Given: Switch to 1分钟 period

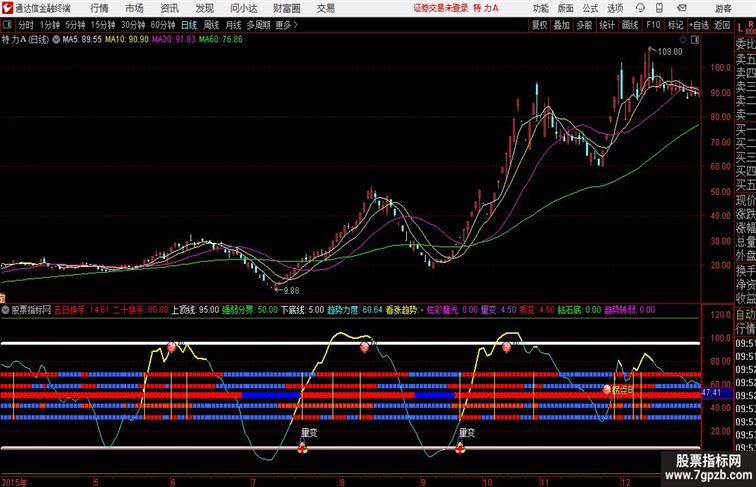Looking at the screenshot, I should [x=50, y=25].
